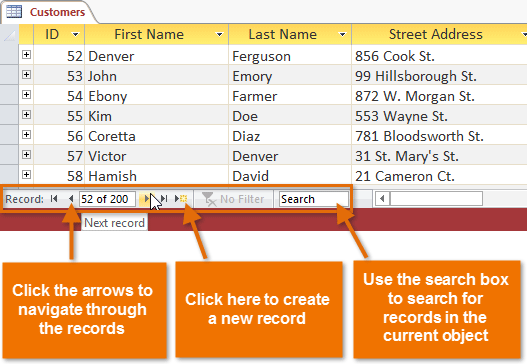Click the No Filter indicator
527x364 pixels.
pos(233,199)
